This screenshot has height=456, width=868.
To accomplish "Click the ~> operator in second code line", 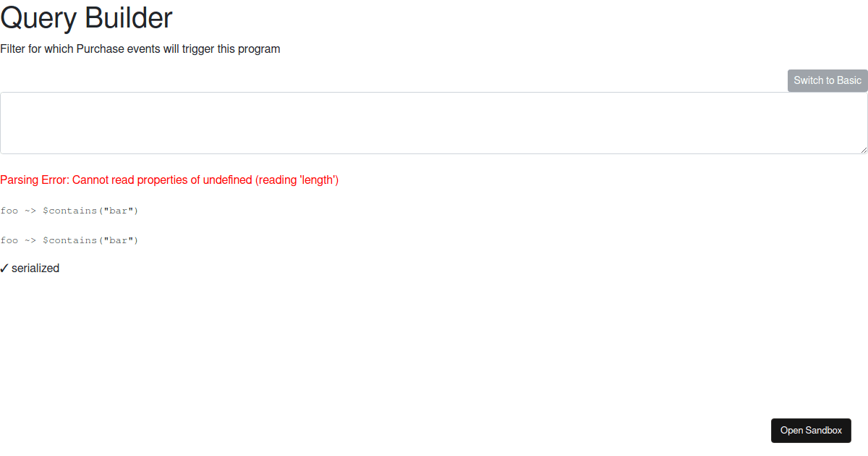I will [30, 240].
